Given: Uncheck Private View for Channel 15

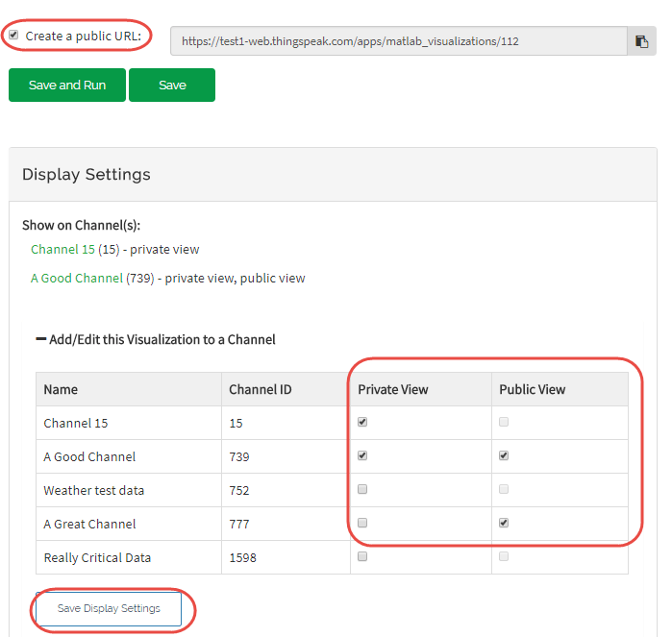Looking at the screenshot, I should tap(362, 422).
